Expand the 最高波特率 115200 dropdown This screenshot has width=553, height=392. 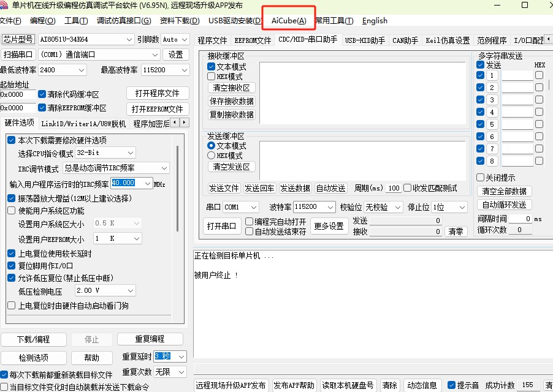[165, 70]
